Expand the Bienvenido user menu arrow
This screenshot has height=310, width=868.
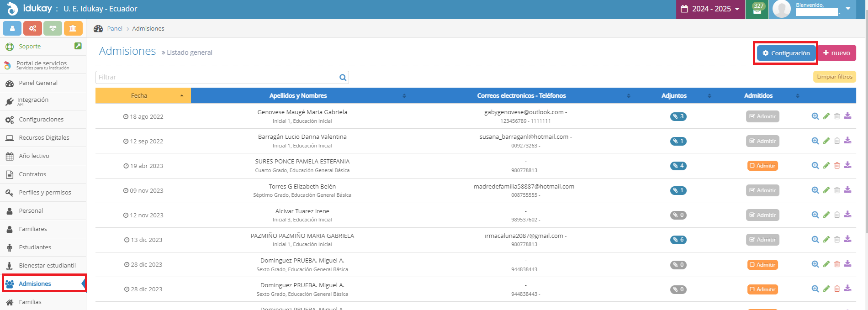click(x=848, y=9)
